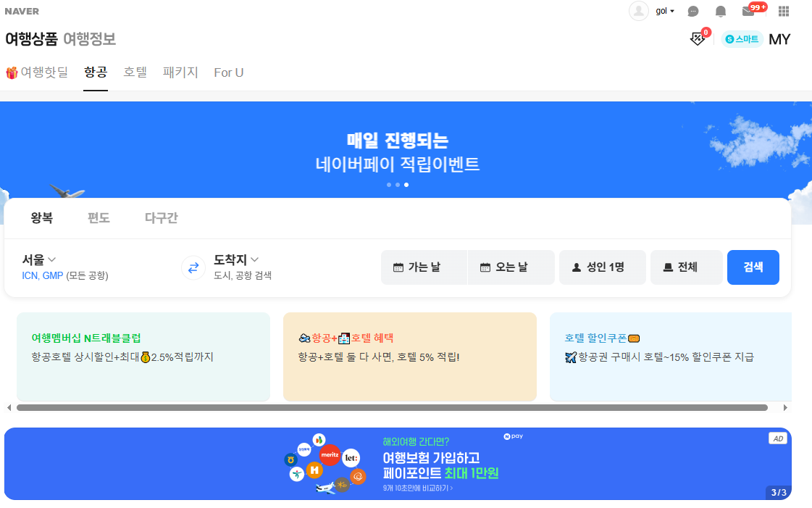Open the coupon tag icon with 0 badge
812x508 pixels.
click(700, 37)
